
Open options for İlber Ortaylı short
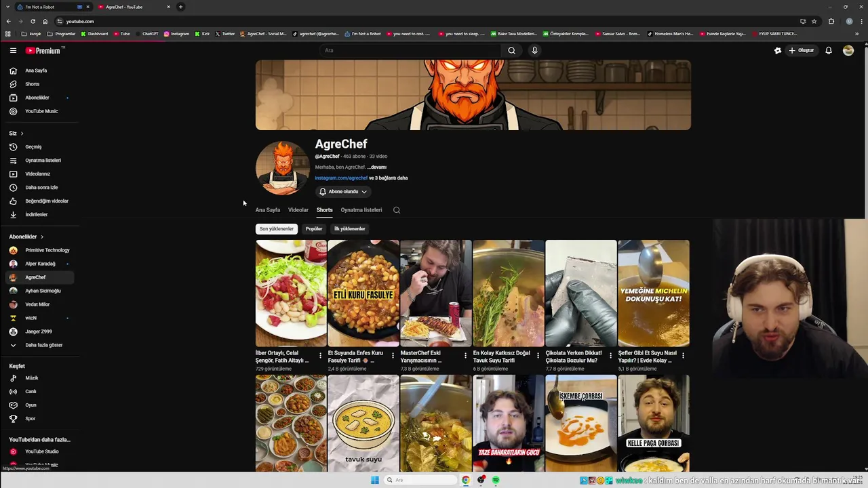(320, 355)
